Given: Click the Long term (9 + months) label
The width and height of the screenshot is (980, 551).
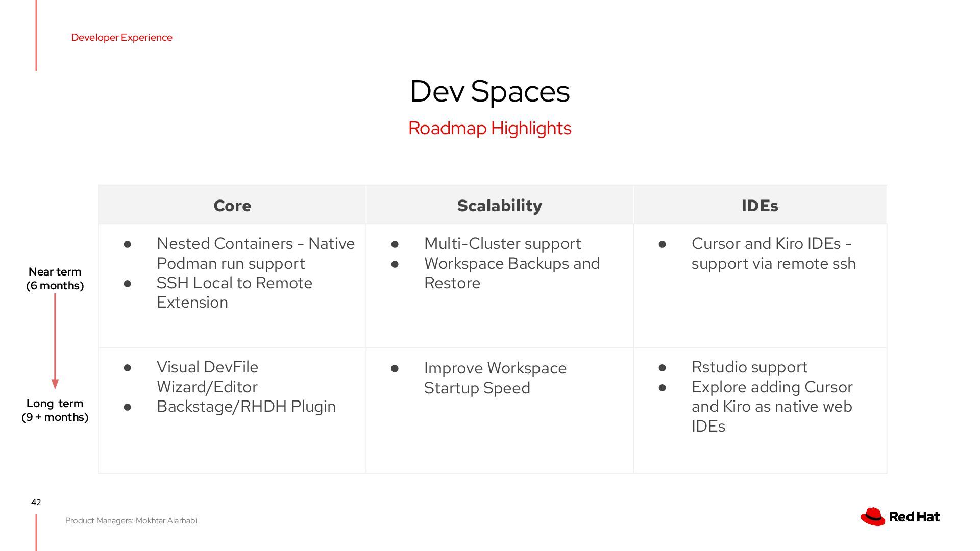Looking at the screenshot, I should (55, 410).
